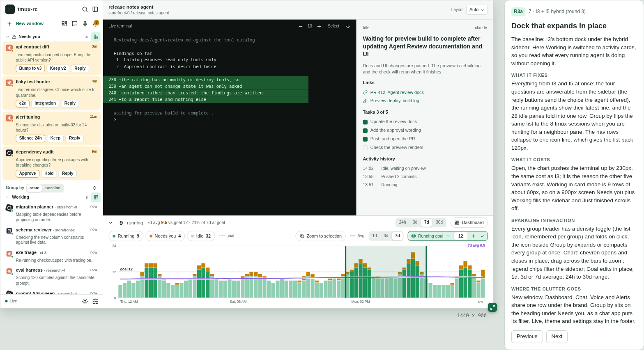
Task: Select the 24h chart range
Action: 402,222
